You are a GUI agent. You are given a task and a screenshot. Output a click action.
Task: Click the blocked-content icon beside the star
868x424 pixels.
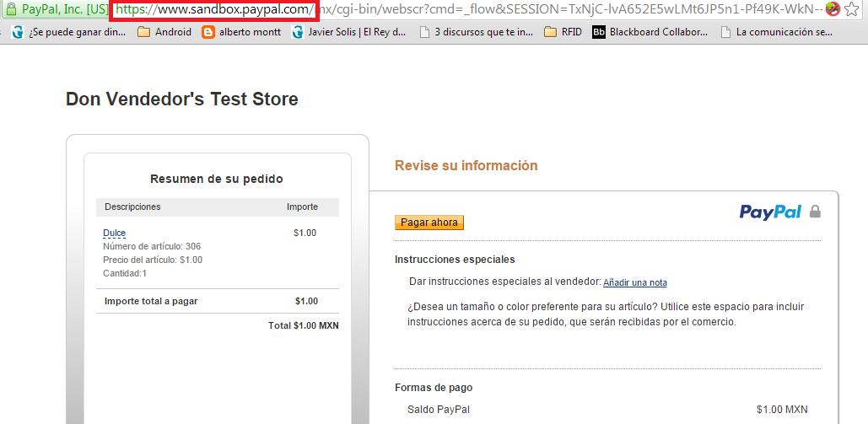tap(832, 9)
